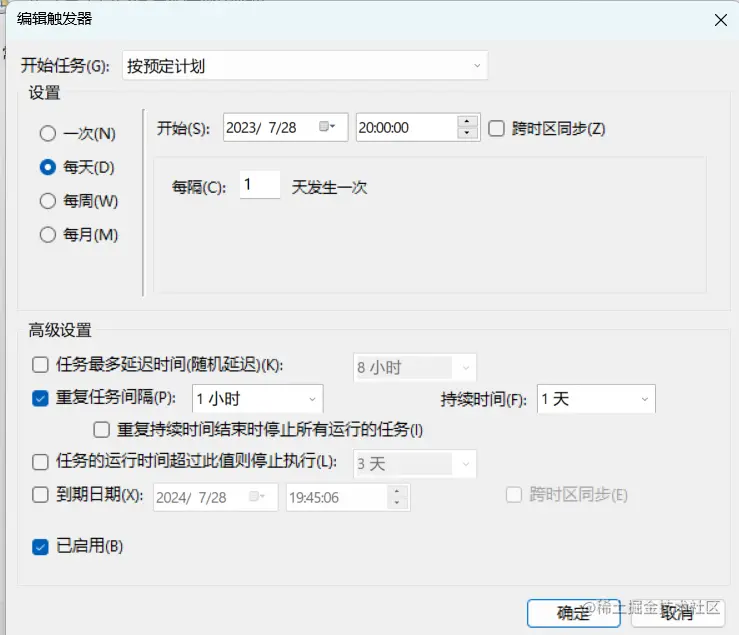The image size is (739, 635).
Task: Click the start time down arrow
Action: [x=467, y=133]
